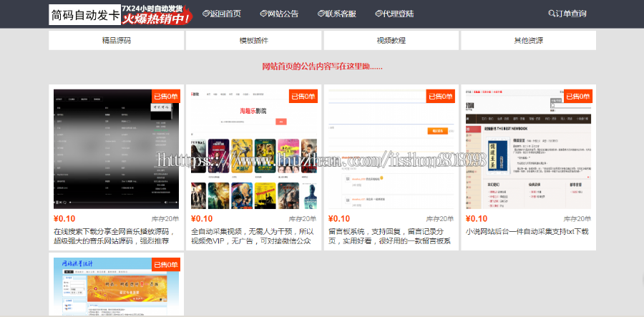Click 库存20单 on the guestbook card

click(x=440, y=219)
